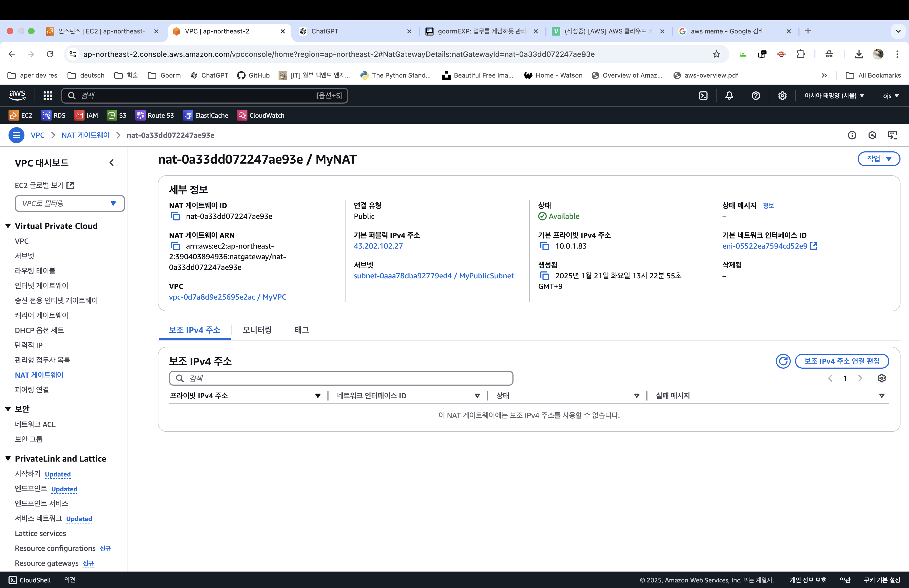Open IAM service shortcut
909x588 pixels.
86,115
